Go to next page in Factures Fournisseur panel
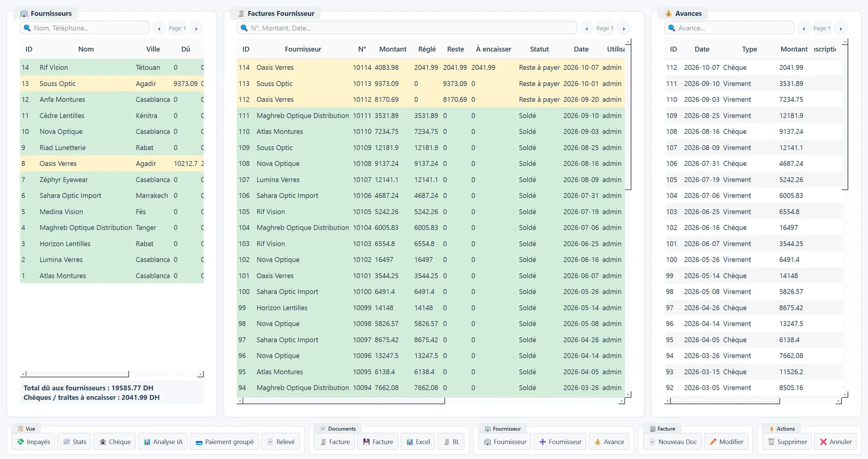 click(x=624, y=28)
